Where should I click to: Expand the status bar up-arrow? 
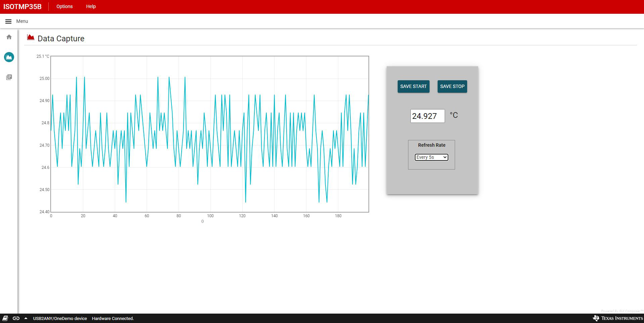[x=26, y=318]
